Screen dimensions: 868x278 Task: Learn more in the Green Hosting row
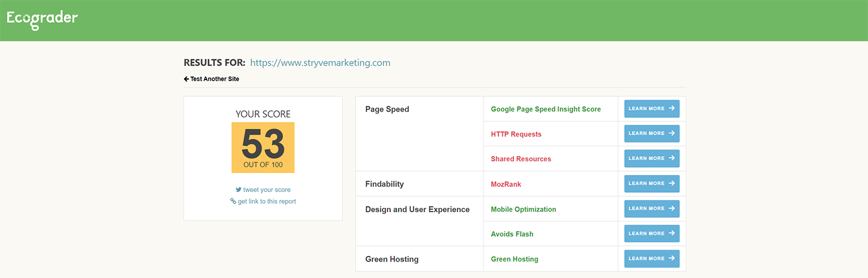pyautogui.click(x=652, y=259)
